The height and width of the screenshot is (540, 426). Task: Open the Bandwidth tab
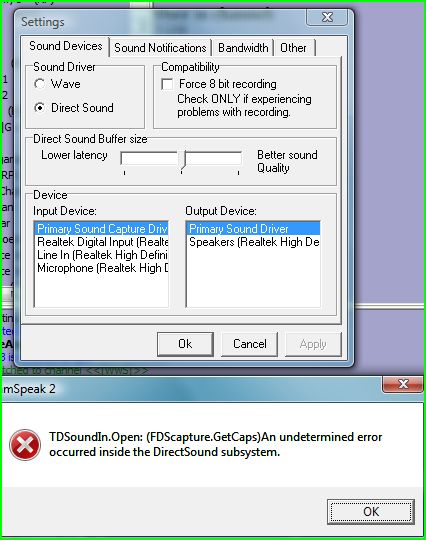pyautogui.click(x=243, y=48)
